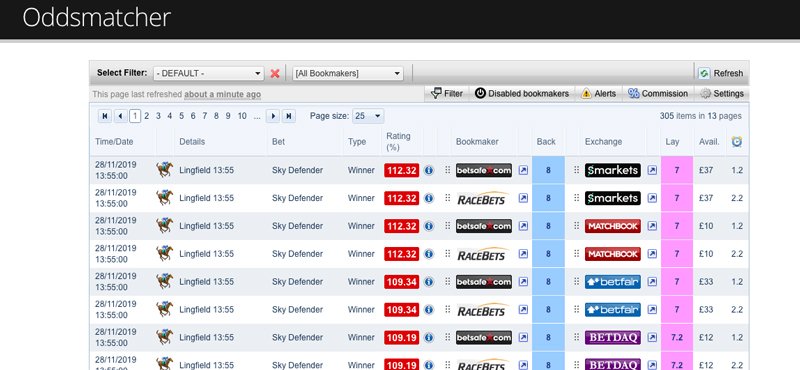Sort by the Back column header
This screenshot has width=800, height=370.
coord(546,142)
